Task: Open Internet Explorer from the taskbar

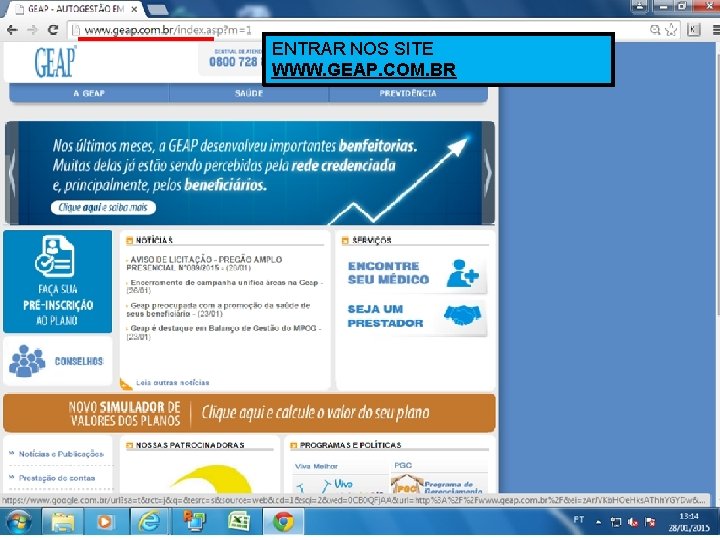Action: click(149, 522)
